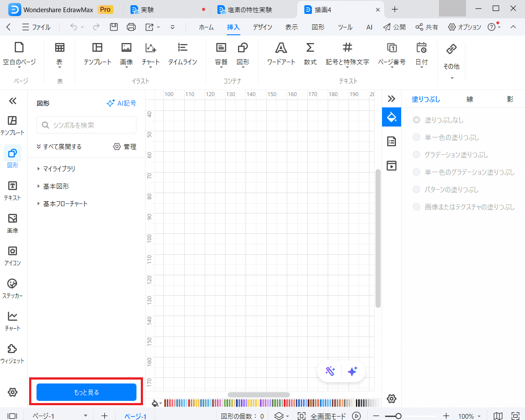
Task: Insert a formula with 数式 icon
Action: (x=310, y=48)
